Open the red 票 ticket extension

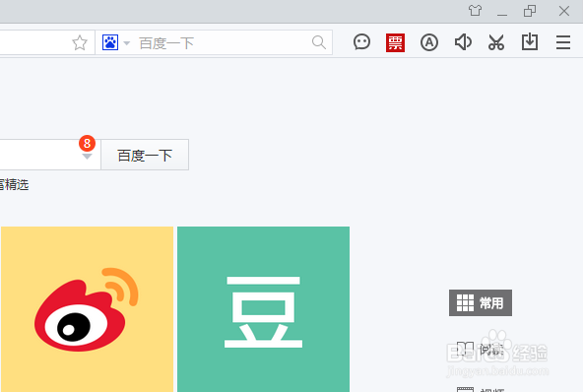(x=395, y=42)
